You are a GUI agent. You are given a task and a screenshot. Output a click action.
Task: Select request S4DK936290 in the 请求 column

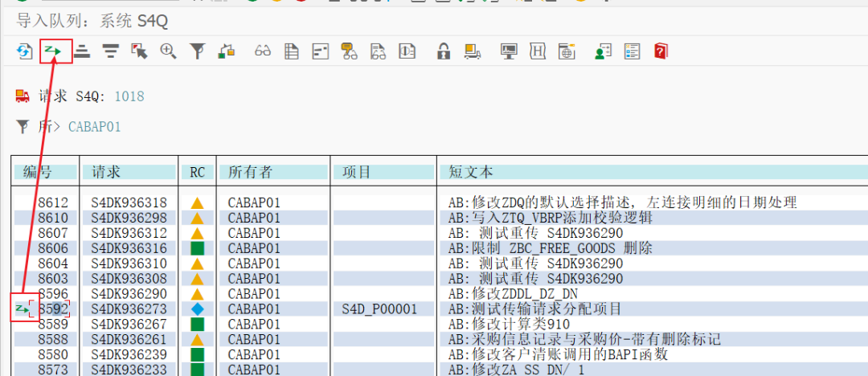click(x=129, y=293)
